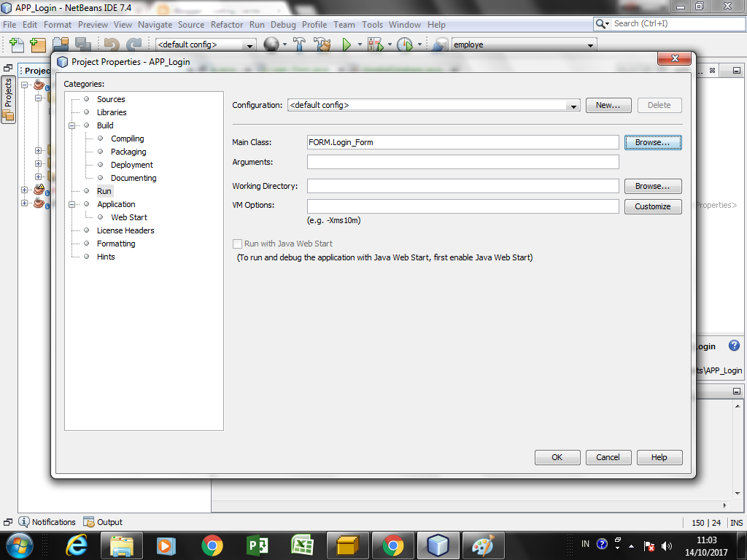Click the blue help question icon
This screenshot has width=747, height=560.
coord(734,346)
